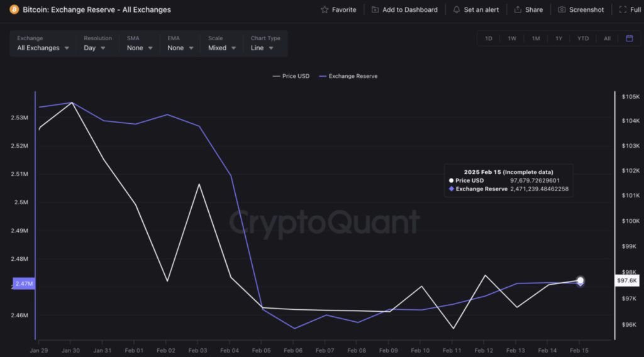
Task: Click the Feb 12 date axis label
Action: 484,351
